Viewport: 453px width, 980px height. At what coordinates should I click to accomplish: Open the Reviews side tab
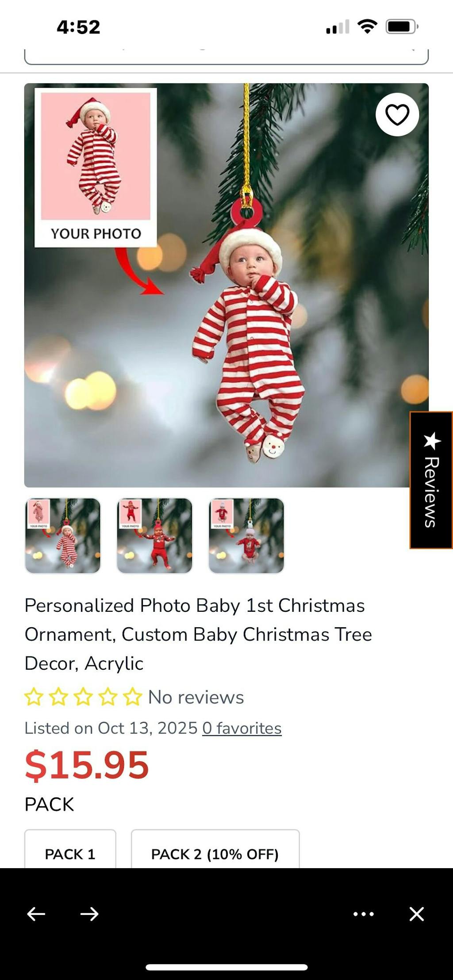pos(431,480)
